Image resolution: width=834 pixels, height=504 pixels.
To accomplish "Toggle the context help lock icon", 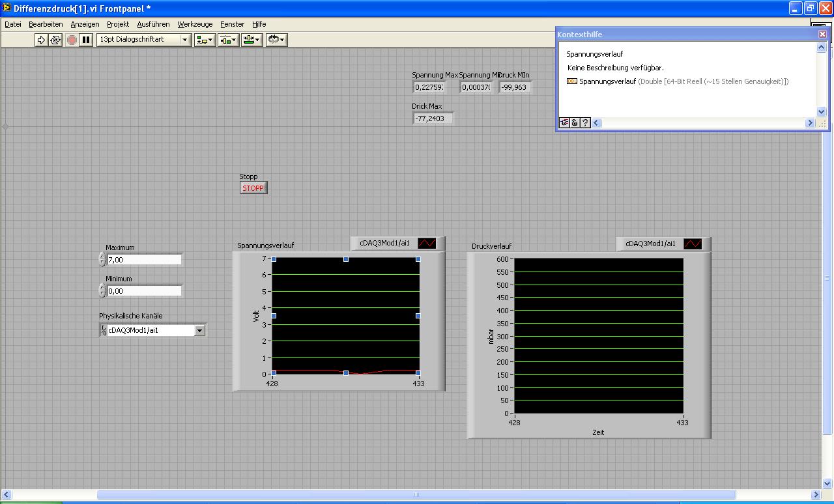I will coord(575,122).
